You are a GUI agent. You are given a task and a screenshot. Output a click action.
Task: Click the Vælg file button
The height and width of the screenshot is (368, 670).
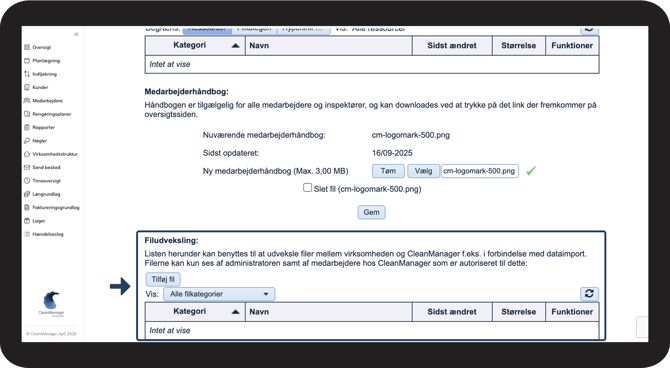[x=423, y=171]
